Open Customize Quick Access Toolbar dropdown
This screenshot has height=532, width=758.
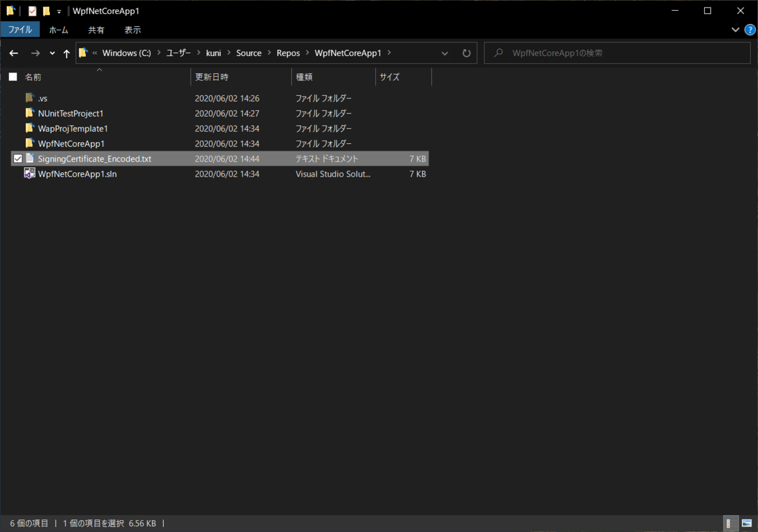[x=59, y=11]
